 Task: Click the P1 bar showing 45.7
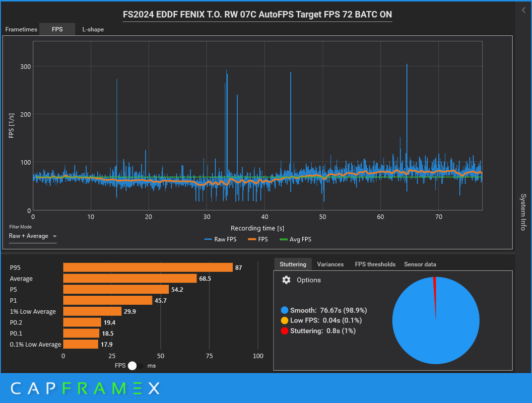click(108, 300)
